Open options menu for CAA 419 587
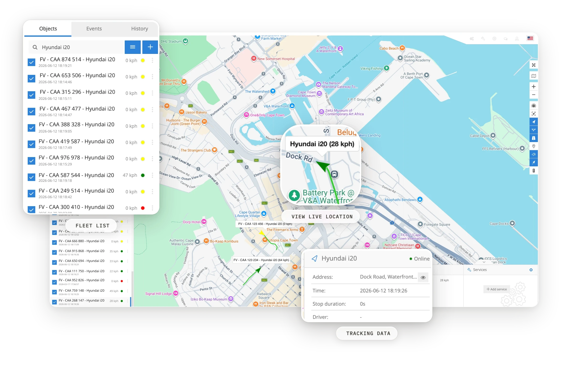 click(152, 142)
